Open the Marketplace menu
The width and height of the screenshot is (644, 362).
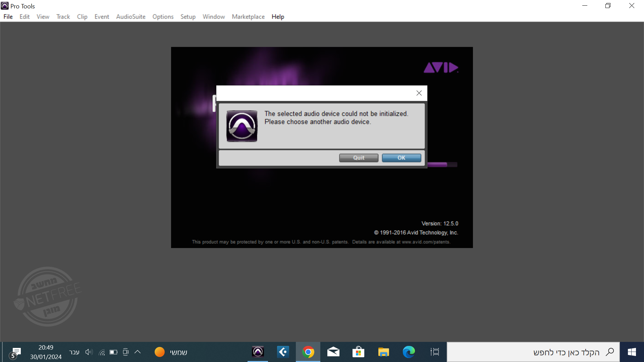pyautogui.click(x=248, y=17)
